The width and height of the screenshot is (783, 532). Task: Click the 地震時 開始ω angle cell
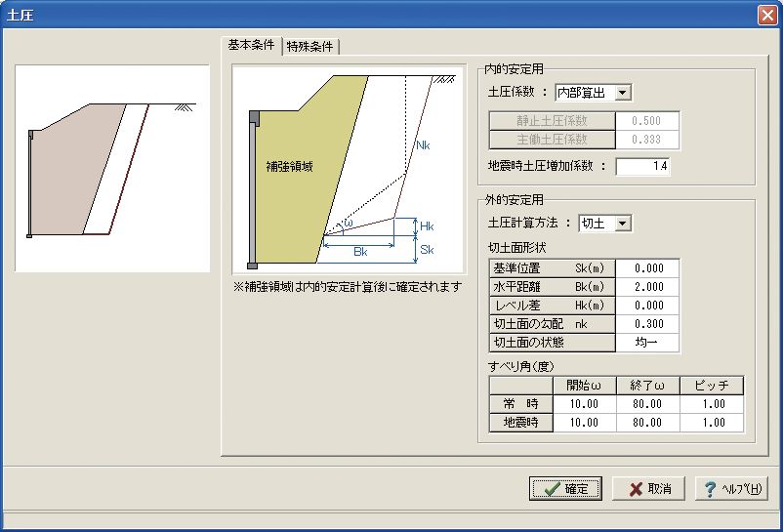585,423
